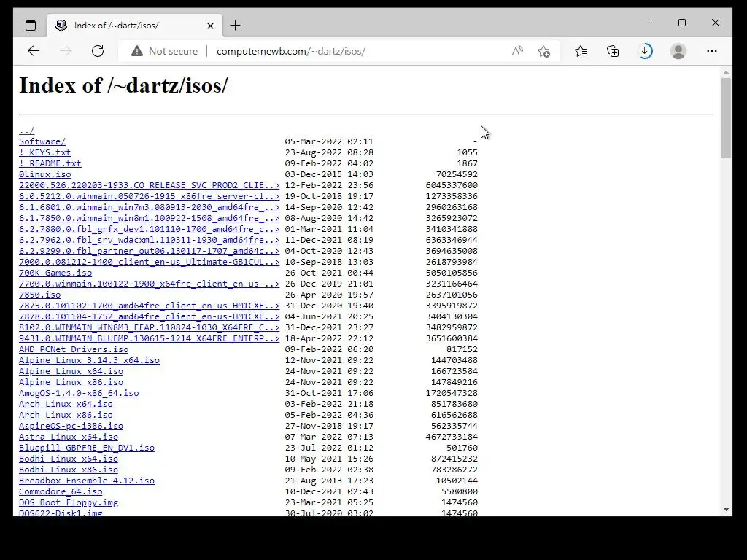Download Bodhi_Linux_x86.iso
747x560 pixels.
coord(68,470)
